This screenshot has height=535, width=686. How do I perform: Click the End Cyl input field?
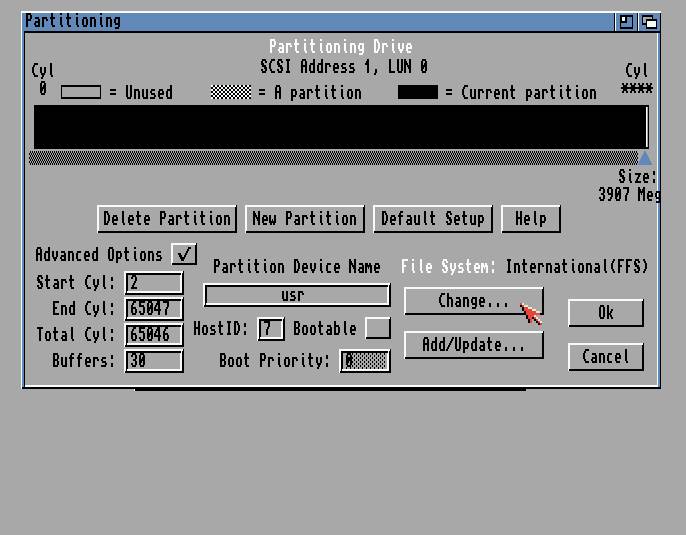(154, 309)
